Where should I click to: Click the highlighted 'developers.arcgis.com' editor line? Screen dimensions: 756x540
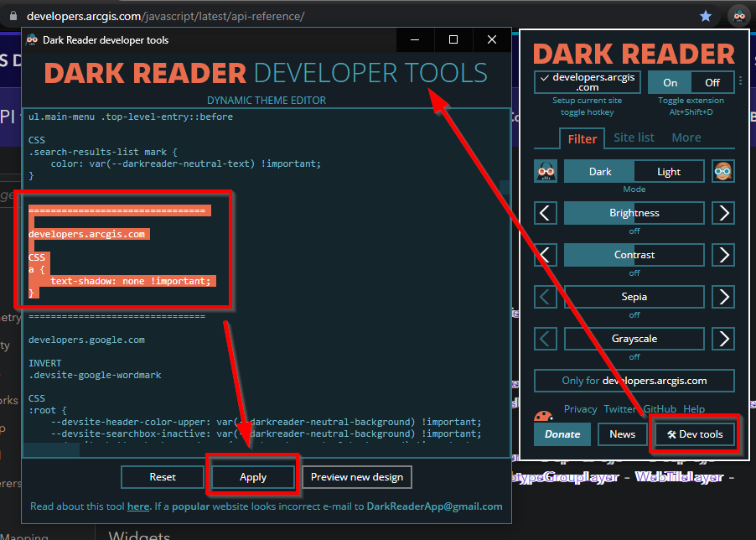pos(86,234)
